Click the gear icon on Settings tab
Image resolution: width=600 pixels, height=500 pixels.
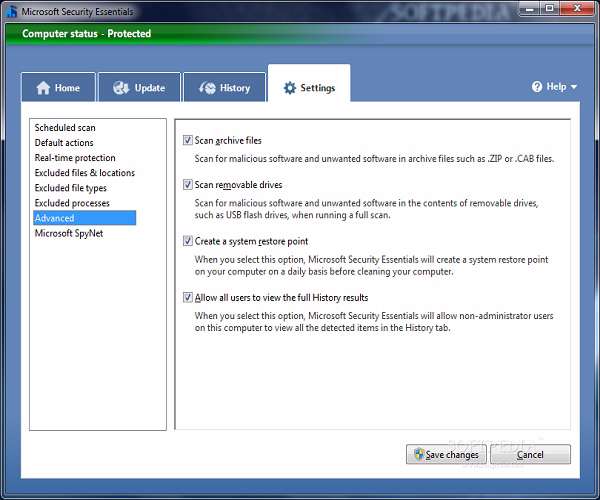(x=290, y=88)
